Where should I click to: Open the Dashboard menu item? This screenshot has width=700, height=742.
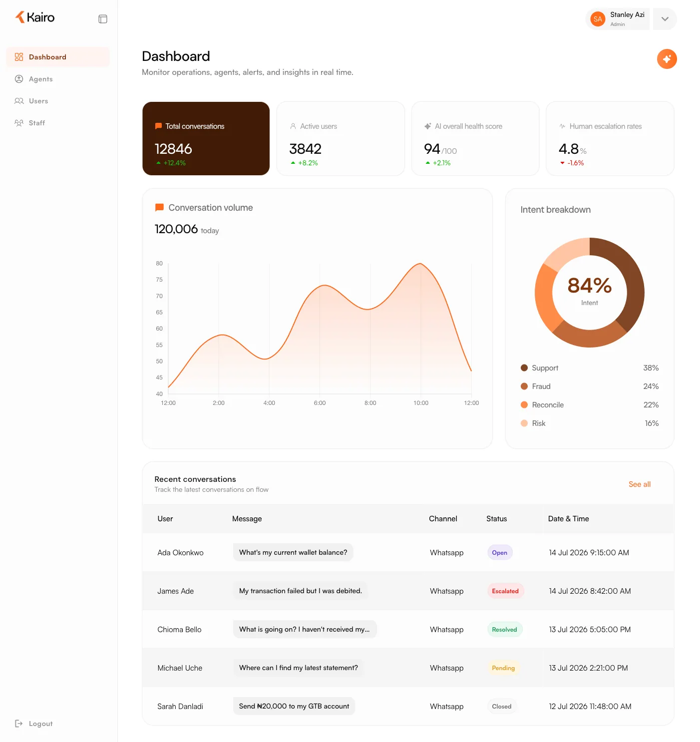point(58,57)
